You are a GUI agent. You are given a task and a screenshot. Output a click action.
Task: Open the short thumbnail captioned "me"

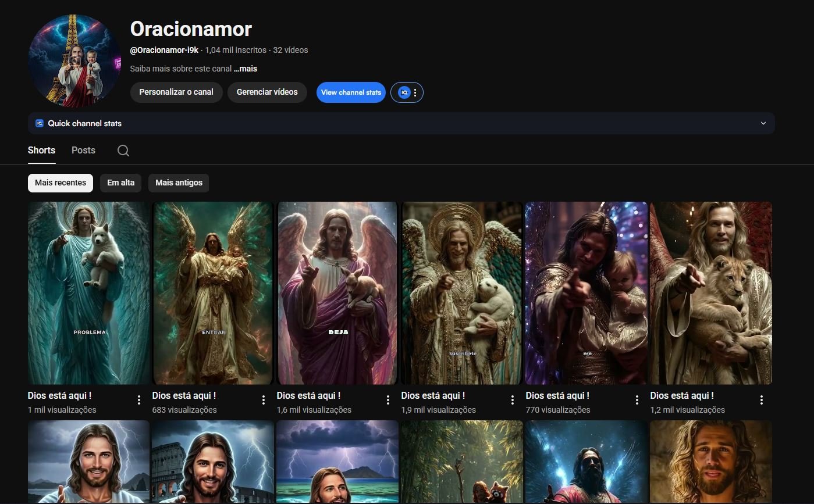pyautogui.click(x=586, y=293)
